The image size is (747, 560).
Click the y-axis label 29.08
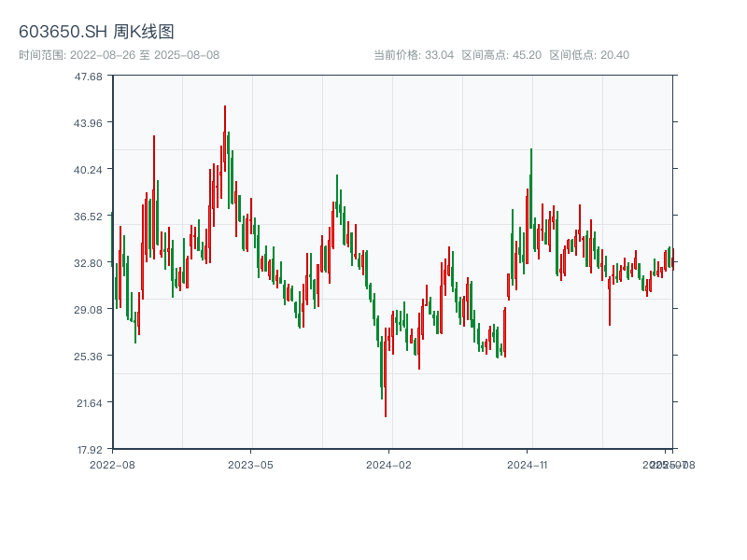[x=88, y=310]
